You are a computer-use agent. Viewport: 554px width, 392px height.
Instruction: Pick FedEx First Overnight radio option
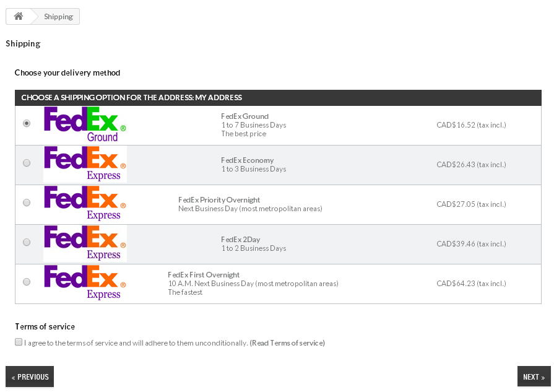tap(27, 282)
